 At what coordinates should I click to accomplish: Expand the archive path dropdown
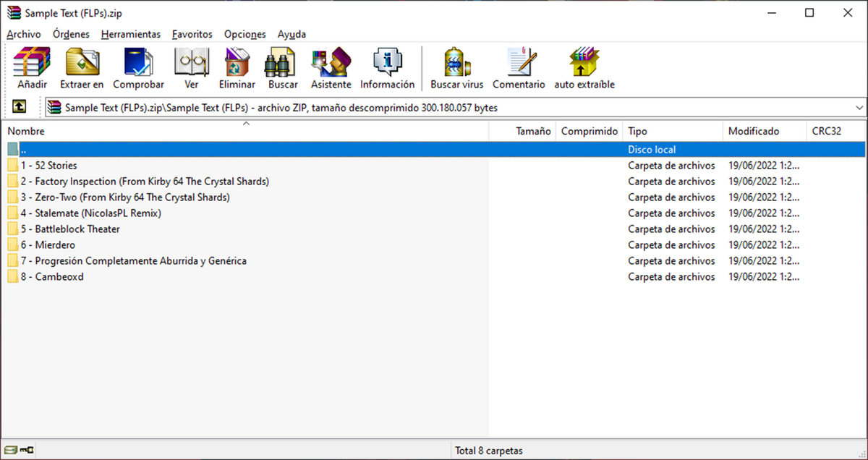click(x=859, y=108)
